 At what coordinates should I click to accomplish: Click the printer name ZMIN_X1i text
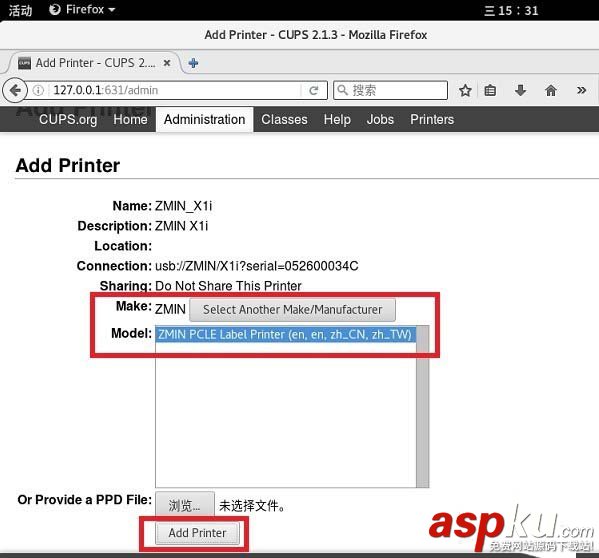click(x=183, y=206)
